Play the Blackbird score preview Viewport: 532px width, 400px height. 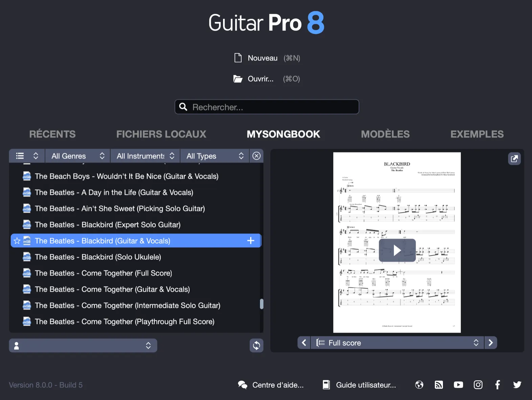397,250
